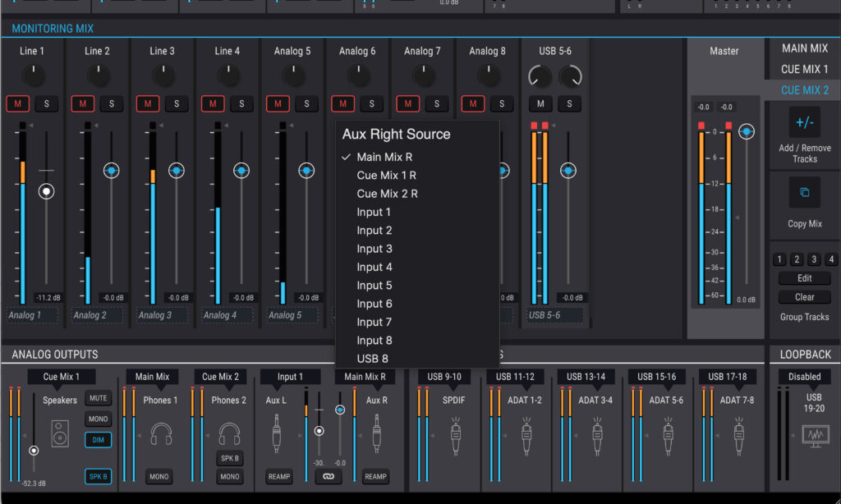
Task: Click the Line 1 channel fader handle
Action: 47,191
